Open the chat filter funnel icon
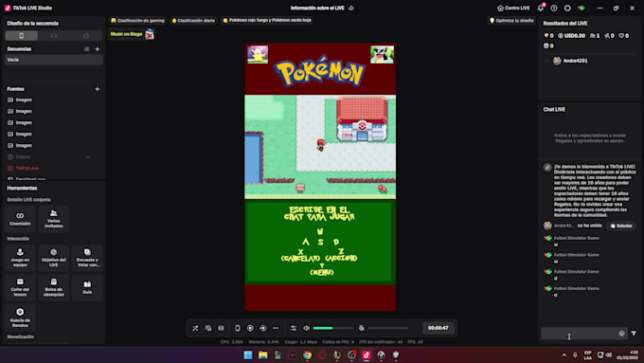 [x=634, y=334]
